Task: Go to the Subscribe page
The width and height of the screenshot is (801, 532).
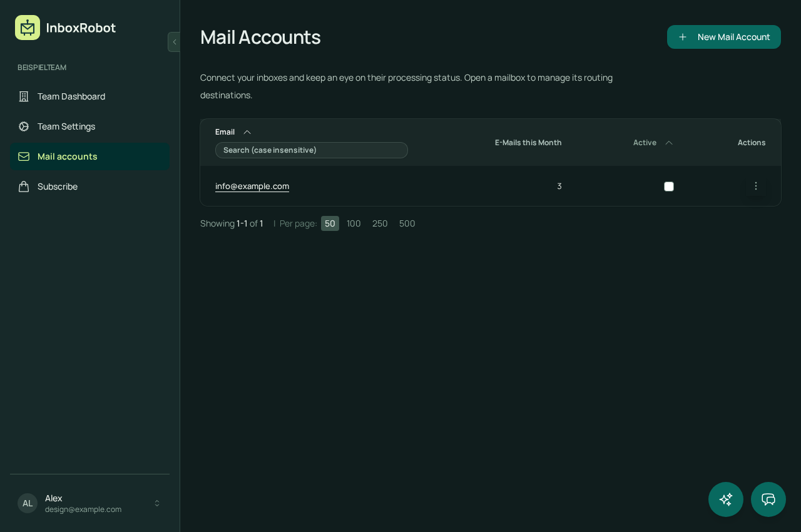Action: point(89,187)
